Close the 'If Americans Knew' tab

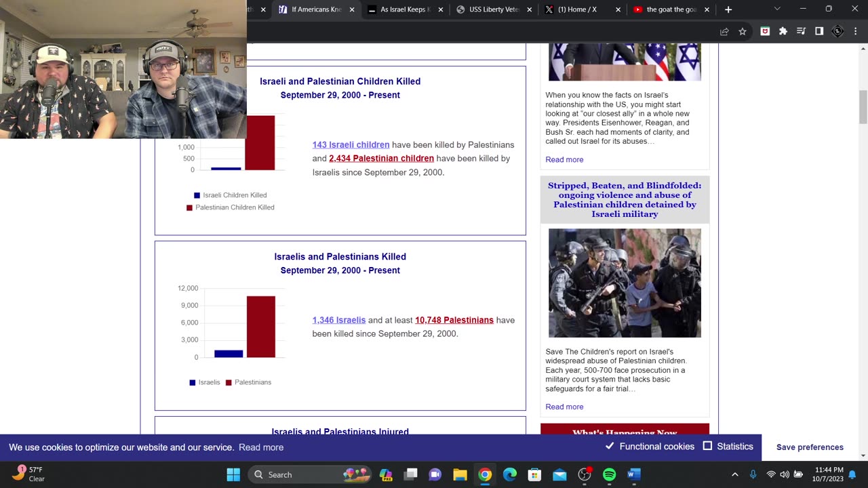[x=352, y=9]
